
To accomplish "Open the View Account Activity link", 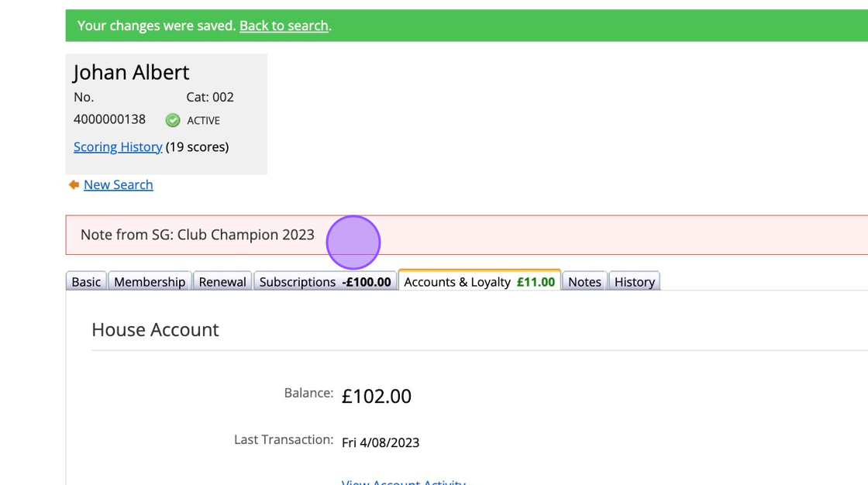I will [x=404, y=482].
